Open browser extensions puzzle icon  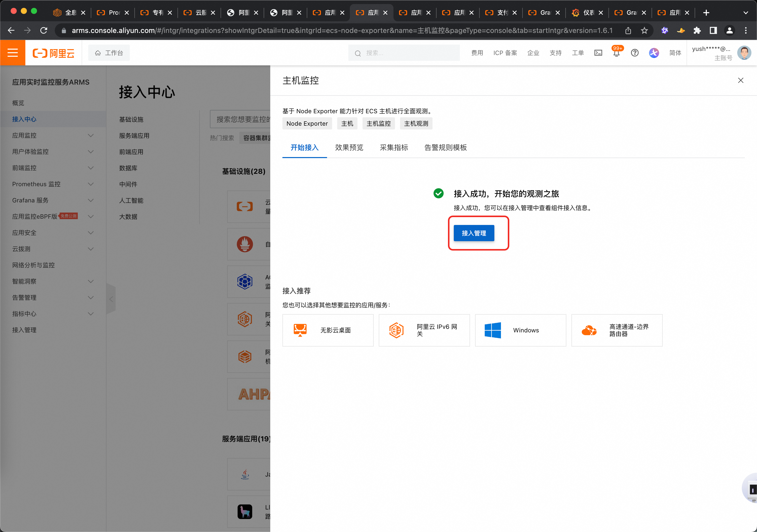[x=697, y=31]
